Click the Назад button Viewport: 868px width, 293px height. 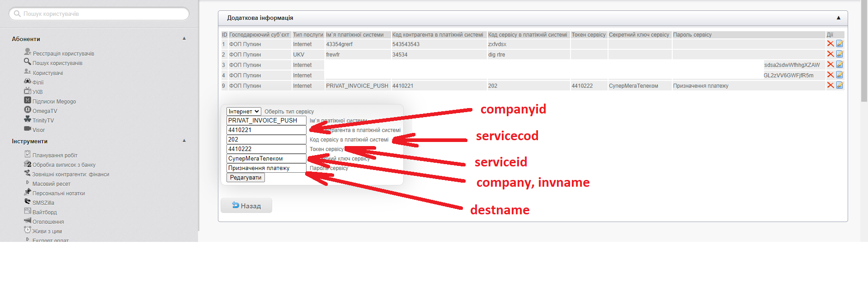pyautogui.click(x=246, y=206)
